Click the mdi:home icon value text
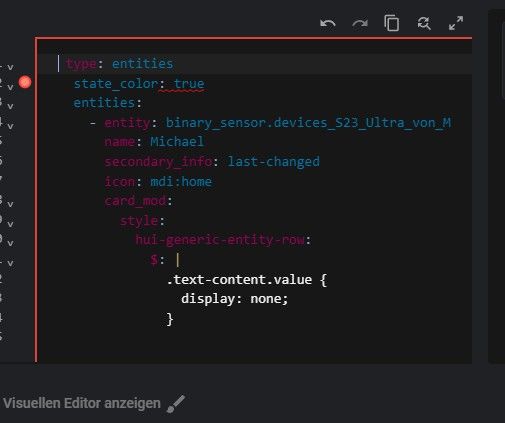 (x=181, y=182)
